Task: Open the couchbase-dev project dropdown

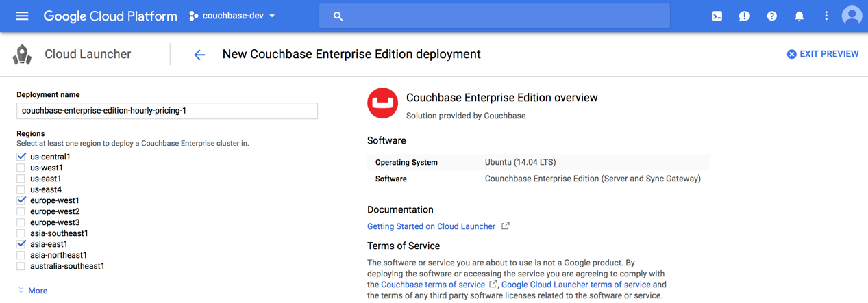Action: point(232,16)
